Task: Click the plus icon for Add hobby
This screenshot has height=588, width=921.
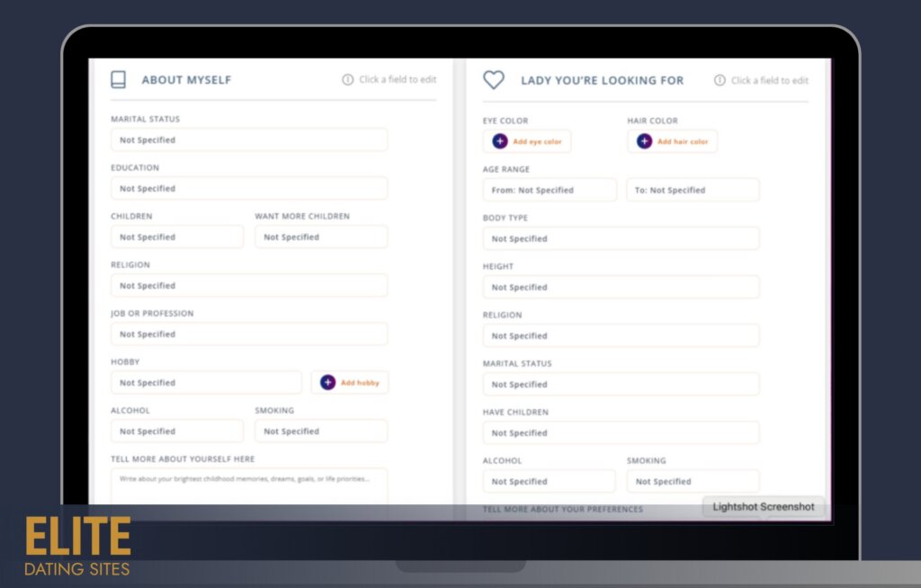Action: (328, 383)
